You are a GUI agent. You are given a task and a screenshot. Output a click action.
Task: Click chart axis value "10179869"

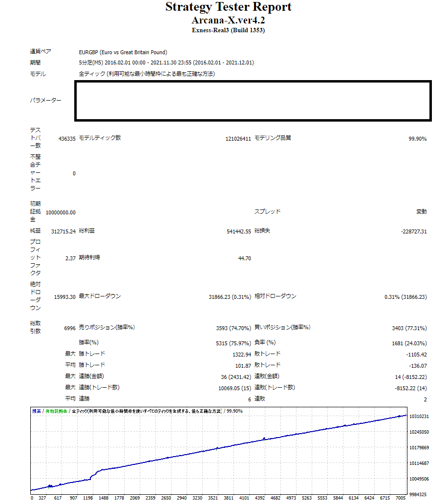click(419, 447)
